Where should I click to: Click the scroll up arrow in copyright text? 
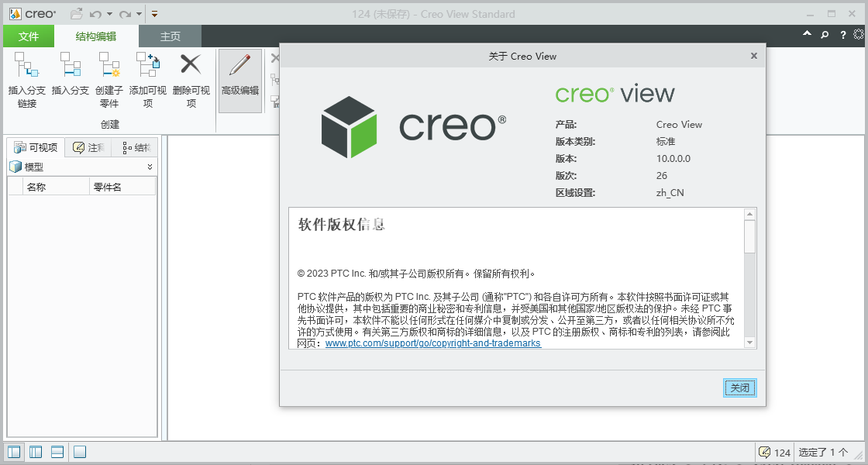click(x=750, y=214)
